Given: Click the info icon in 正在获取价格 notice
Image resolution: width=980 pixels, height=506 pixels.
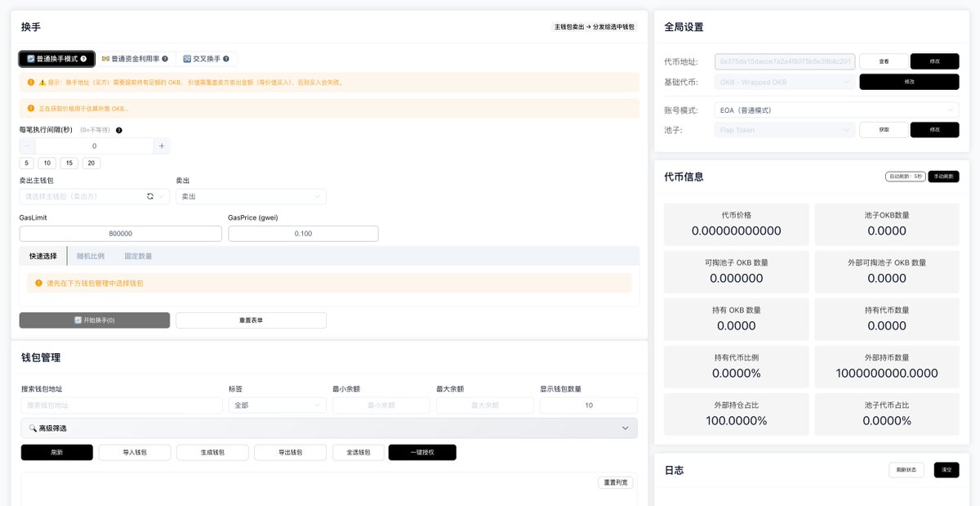Looking at the screenshot, I should point(31,108).
